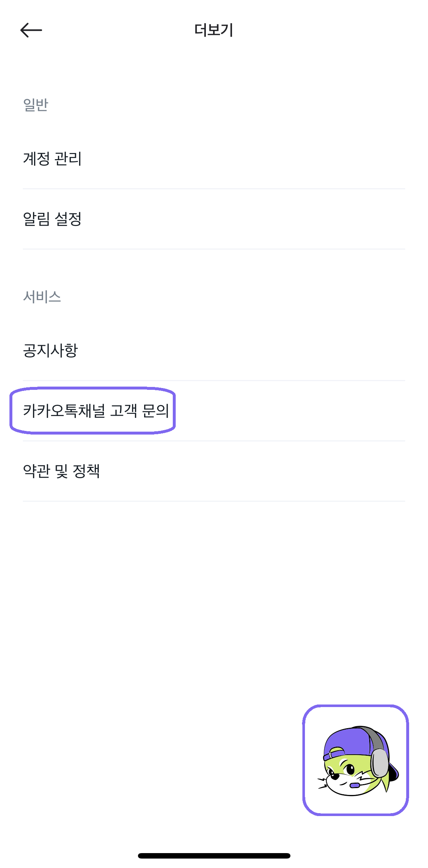The image size is (428, 868).
Task: Click the purple-capped mascot floating button
Action: tap(356, 760)
